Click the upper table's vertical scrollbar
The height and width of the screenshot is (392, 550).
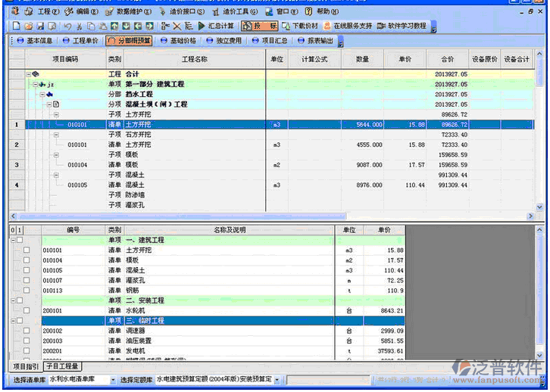click(x=540, y=136)
